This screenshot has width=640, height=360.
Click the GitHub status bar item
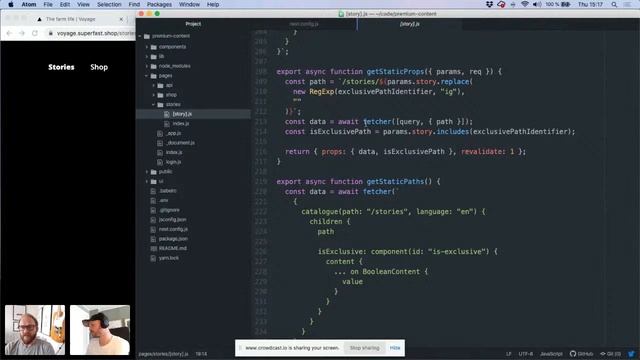581,354
